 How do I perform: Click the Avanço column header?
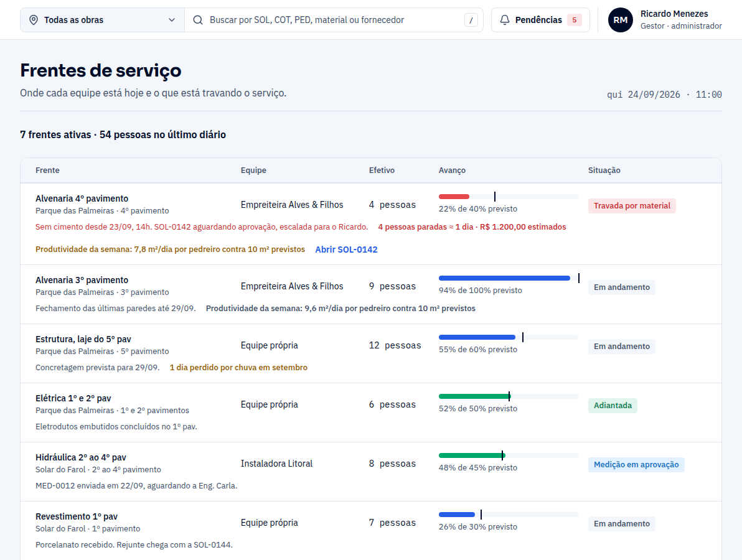[452, 170]
